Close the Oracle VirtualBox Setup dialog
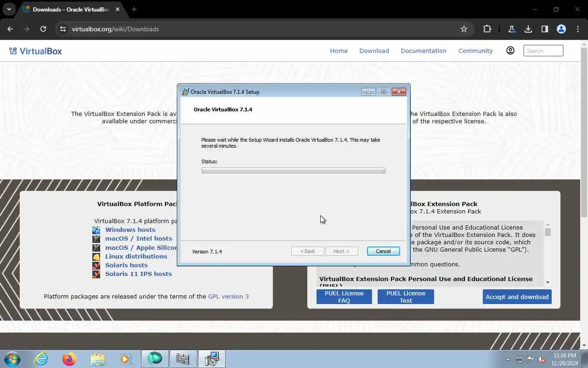The width and height of the screenshot is (588, 368). click(x=399, y=92)
